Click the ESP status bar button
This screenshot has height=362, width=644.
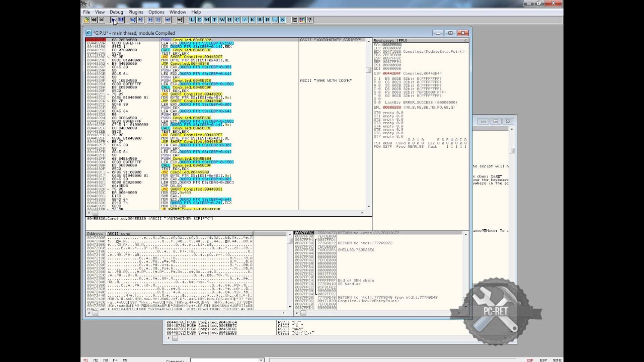[x=530, y=360]
